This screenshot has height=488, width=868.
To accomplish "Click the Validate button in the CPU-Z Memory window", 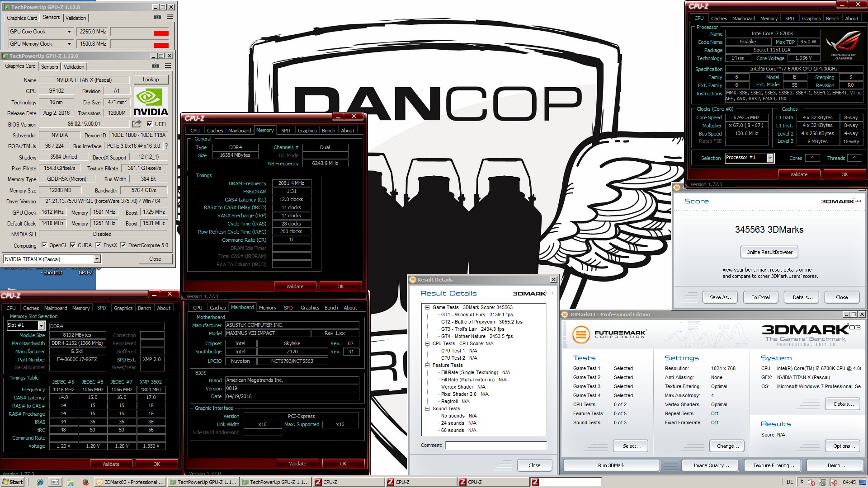I will point(295,286).
